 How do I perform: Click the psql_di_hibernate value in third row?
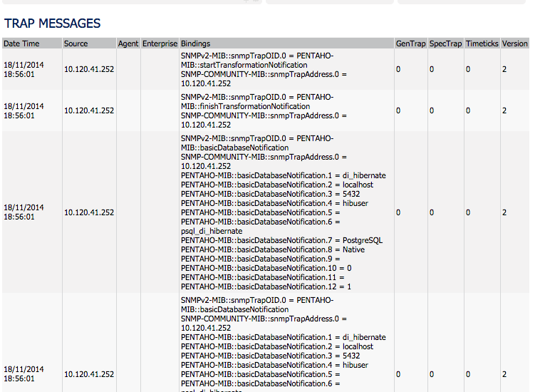pos(212,232)
